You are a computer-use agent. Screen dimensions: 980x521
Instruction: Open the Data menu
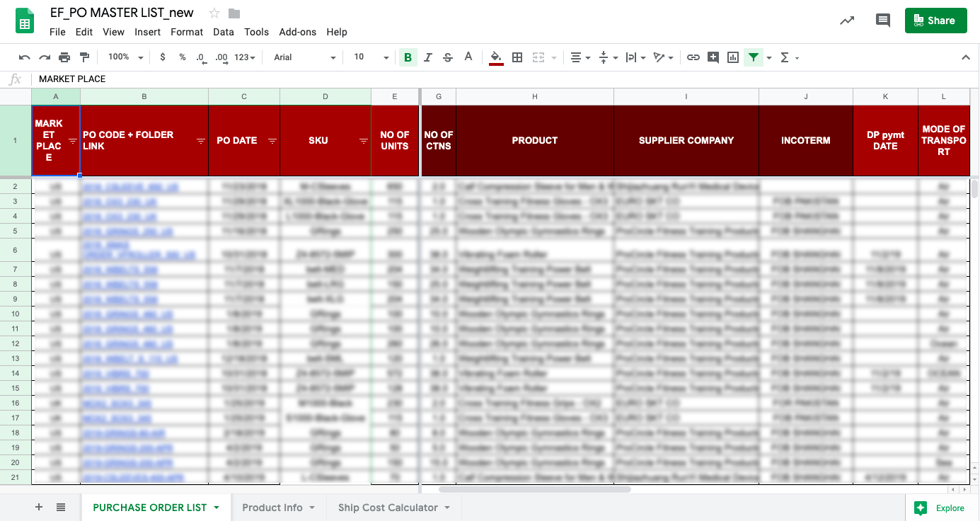coord(224,32)
